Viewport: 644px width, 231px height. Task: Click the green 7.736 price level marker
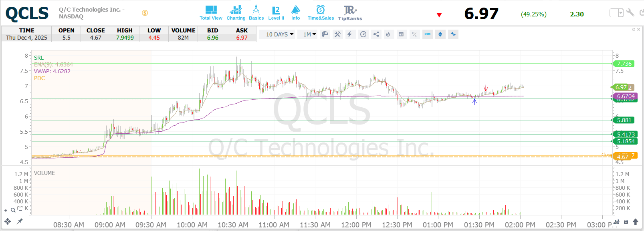pyautogui.click(x=624, y=64)
